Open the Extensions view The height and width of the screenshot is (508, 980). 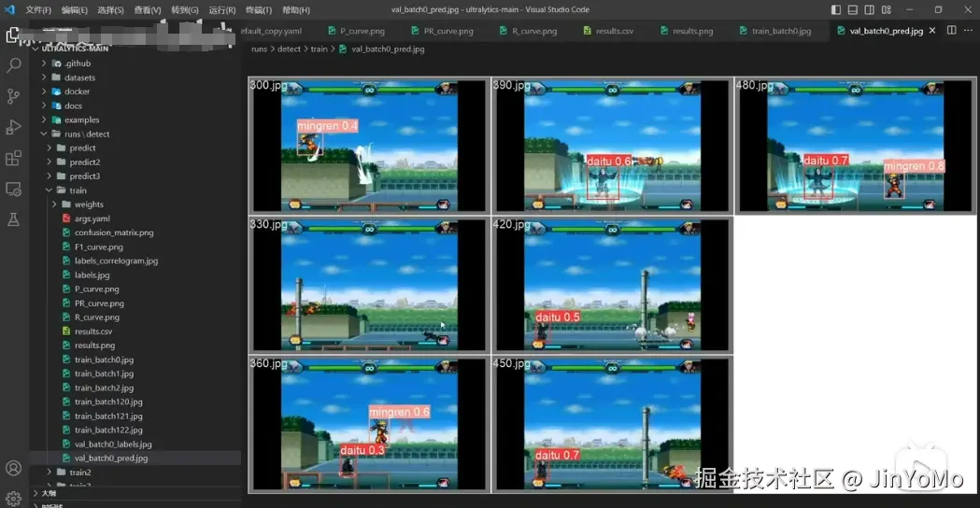(13, 158)
